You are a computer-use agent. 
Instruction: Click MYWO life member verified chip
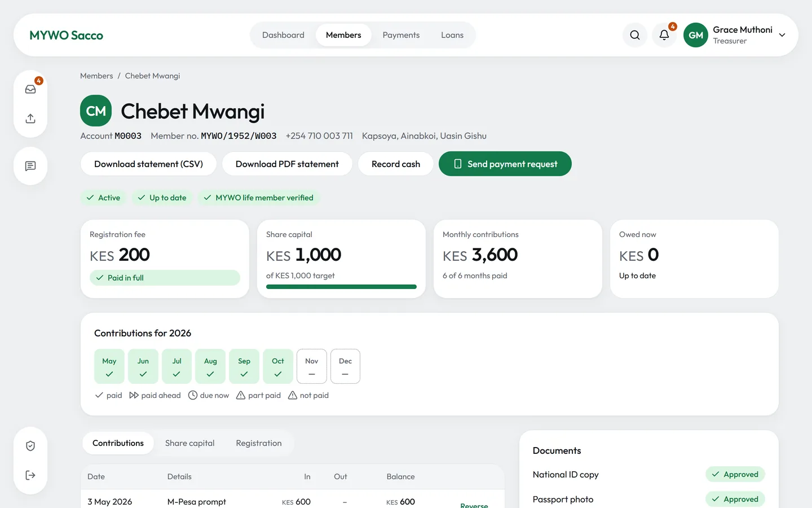[258, 198]
